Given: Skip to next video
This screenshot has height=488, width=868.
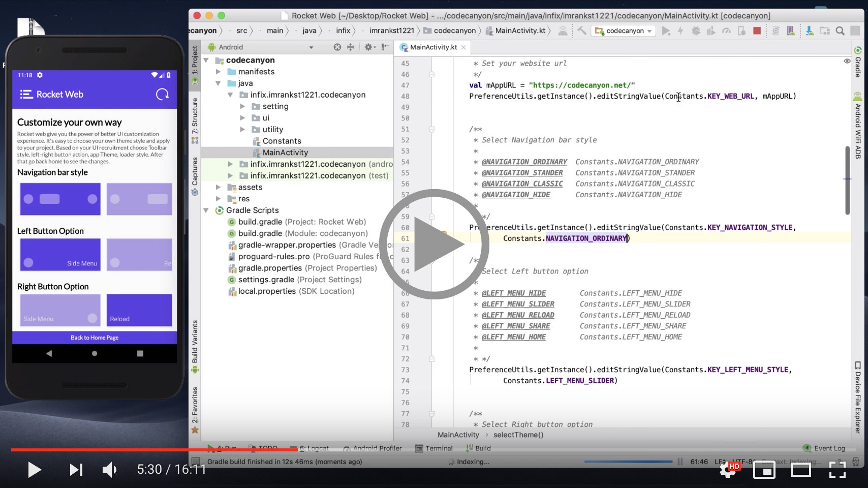Looking at the screenshot, I should (76, 470).
